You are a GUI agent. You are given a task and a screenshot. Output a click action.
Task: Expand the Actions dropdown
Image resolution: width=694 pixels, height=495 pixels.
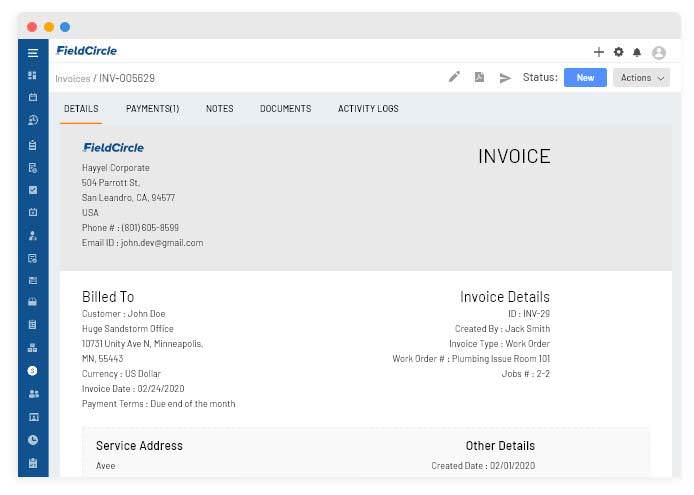pos(641,77)
